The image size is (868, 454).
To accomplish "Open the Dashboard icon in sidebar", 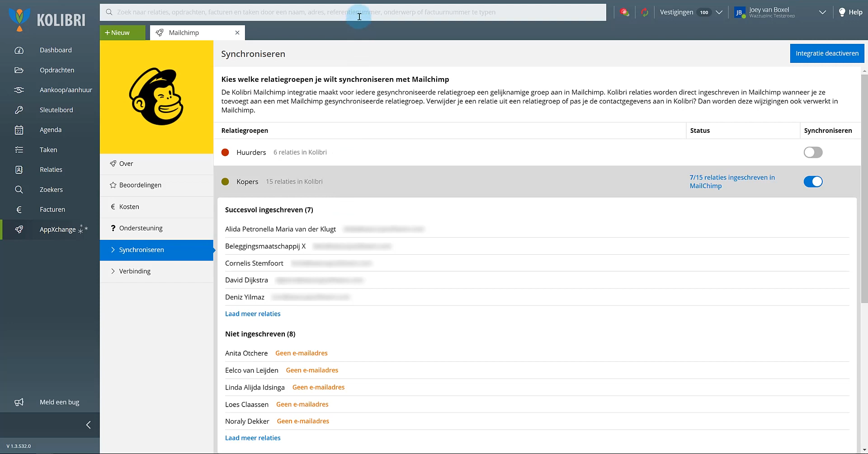I will 19,50.
